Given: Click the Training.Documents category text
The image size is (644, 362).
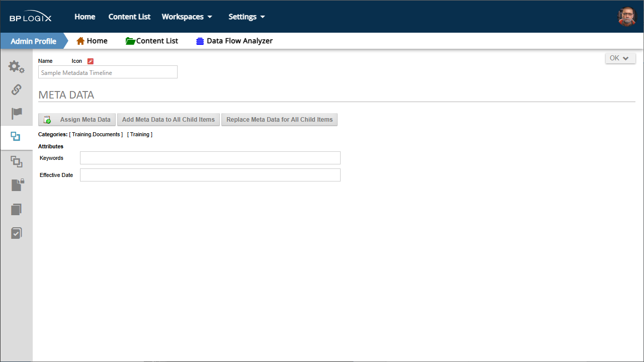Looking at the screenshot, I should click(x=96, y=135).
